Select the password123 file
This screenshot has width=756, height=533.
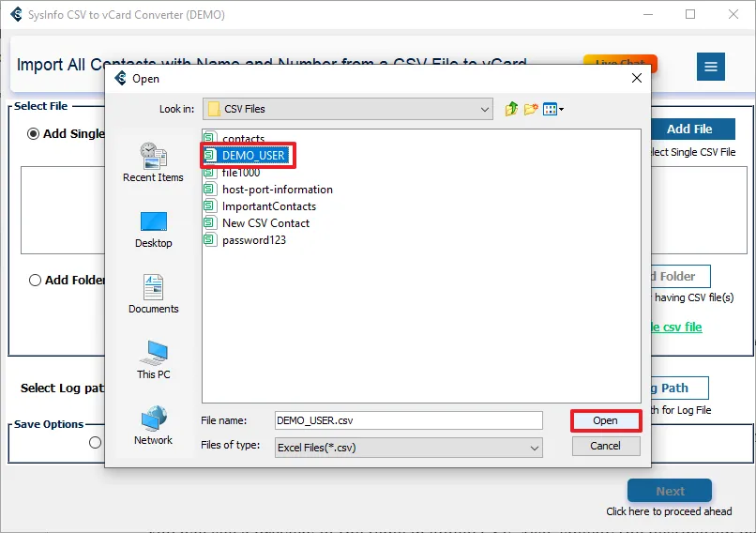(245, 239)
